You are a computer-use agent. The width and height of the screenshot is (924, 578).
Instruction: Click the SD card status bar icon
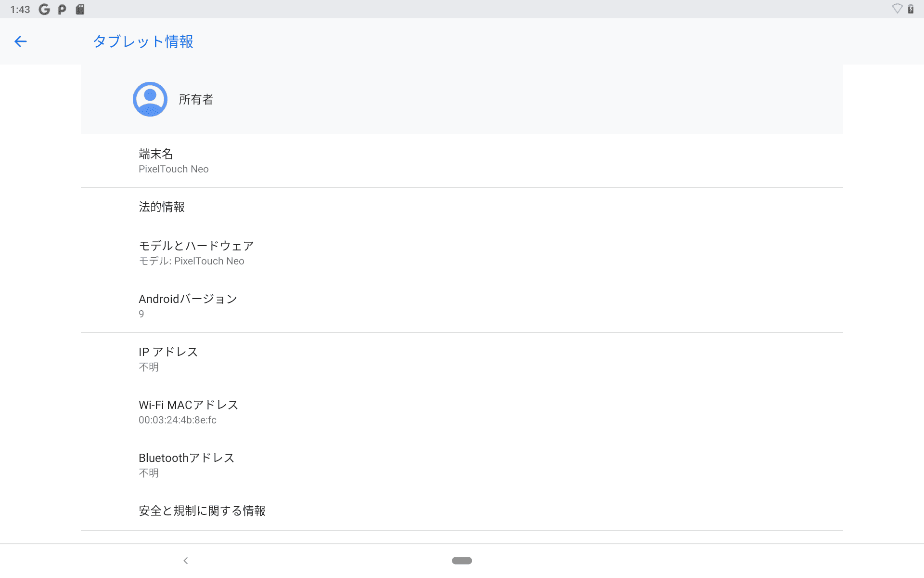(x=80, y=9)
